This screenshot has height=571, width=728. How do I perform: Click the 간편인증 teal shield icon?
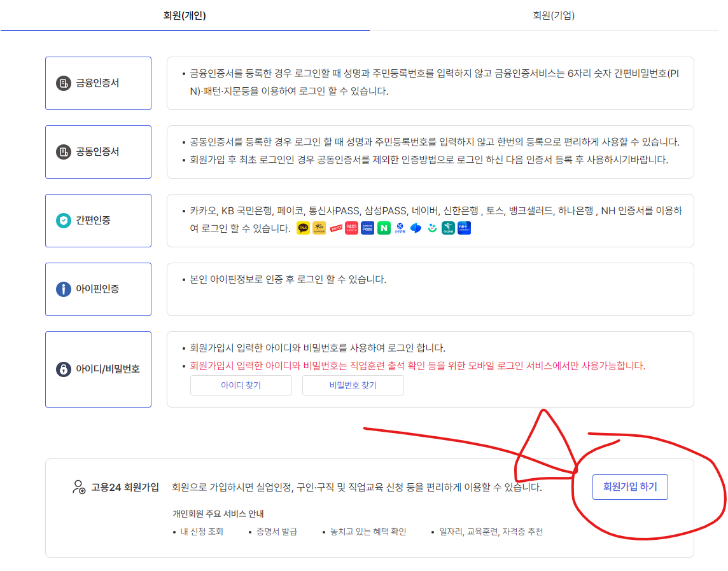(x=63, y=221)
